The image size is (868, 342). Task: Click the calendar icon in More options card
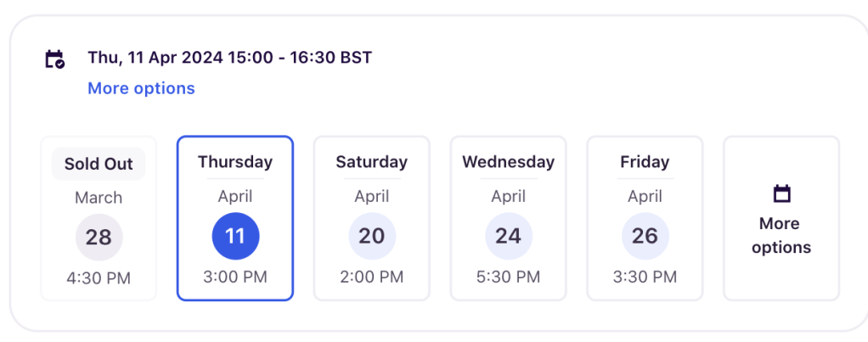[x=781, y=194]
